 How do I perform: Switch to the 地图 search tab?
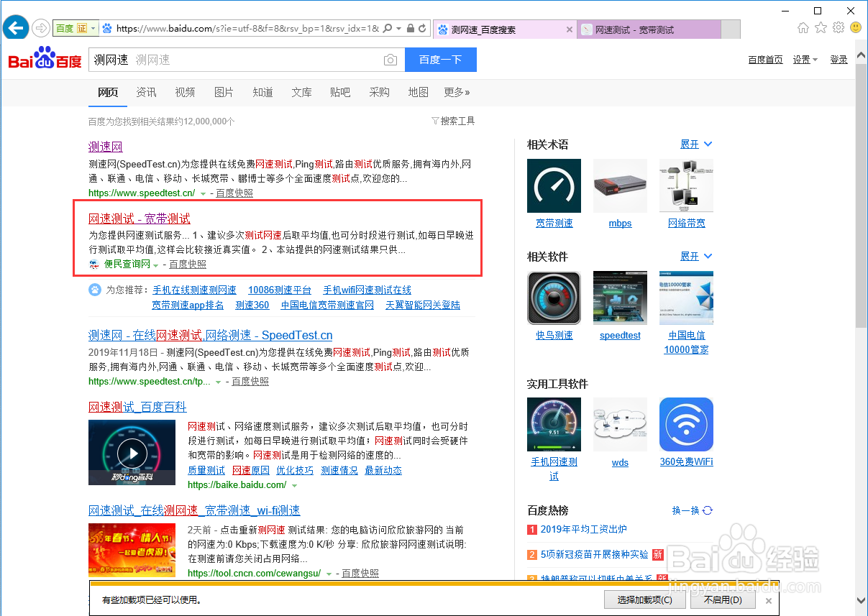418,92
